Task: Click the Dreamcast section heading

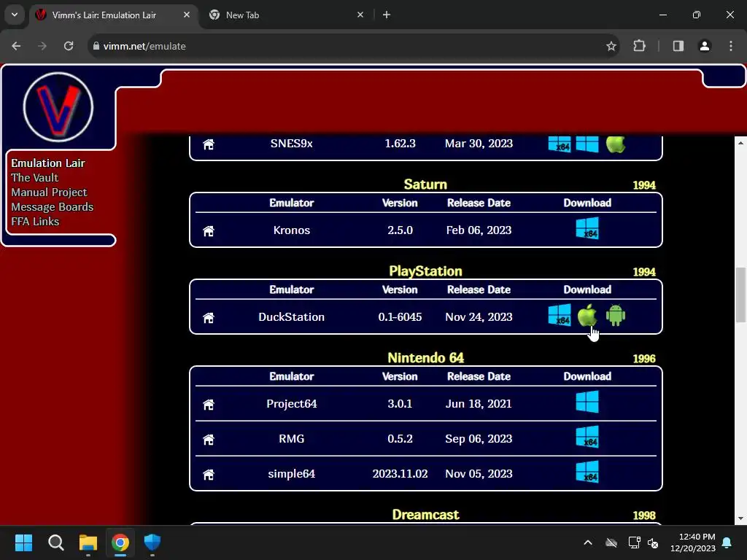Action: click(425, 515)
